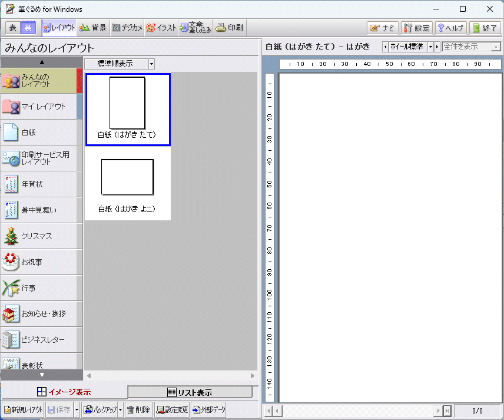This screenshot has width=504, height=420.
Task: Open the レイアウト toolbar tab
Action: coord(59,28)
